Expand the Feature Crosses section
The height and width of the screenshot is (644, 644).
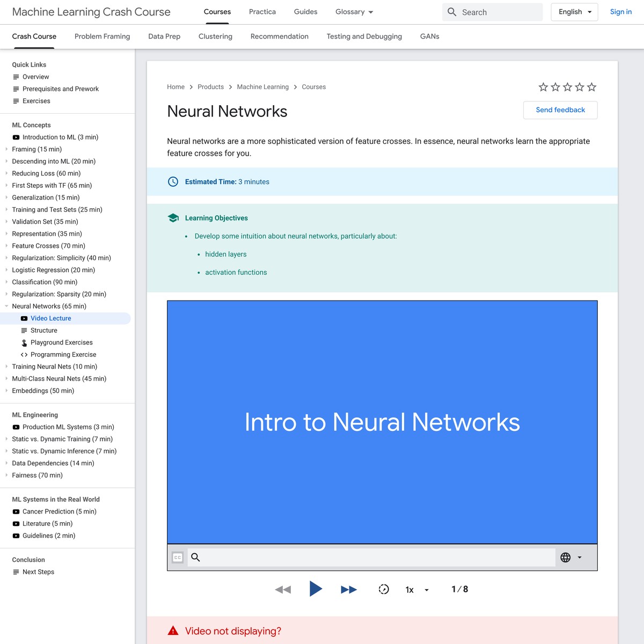tap(5, 246)
